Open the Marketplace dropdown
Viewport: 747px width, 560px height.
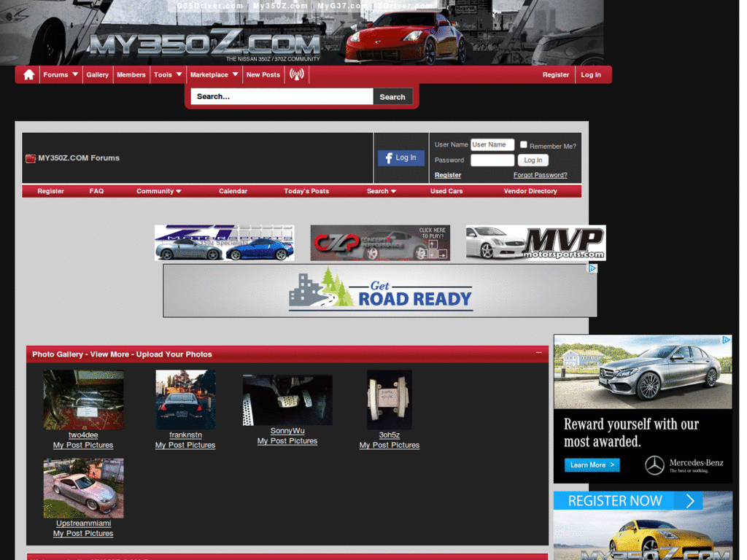(214, 74)
